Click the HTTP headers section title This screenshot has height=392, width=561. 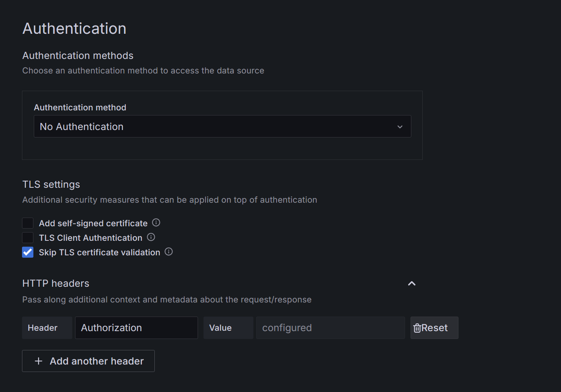pyautogui.click(x=56, y=284)
